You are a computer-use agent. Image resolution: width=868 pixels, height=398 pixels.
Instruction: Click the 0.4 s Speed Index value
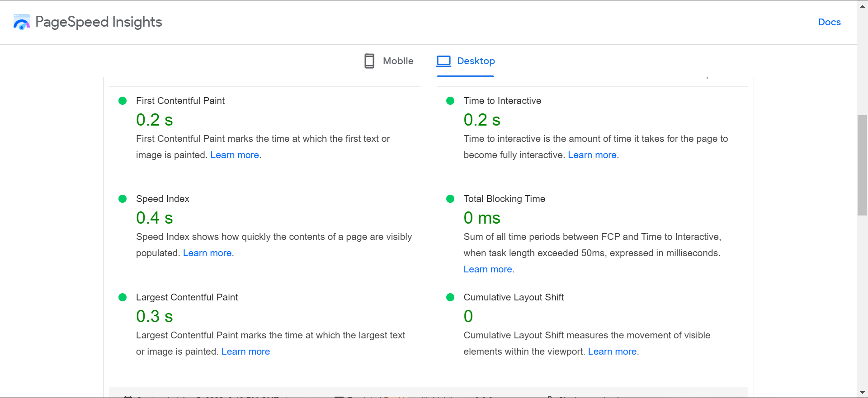pos(155,218)
